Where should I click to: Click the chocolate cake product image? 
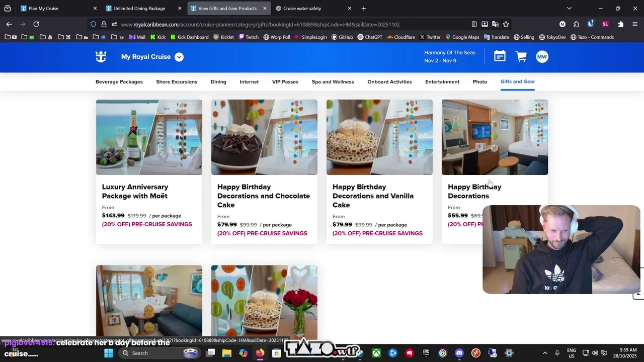(x=264, y=137)
